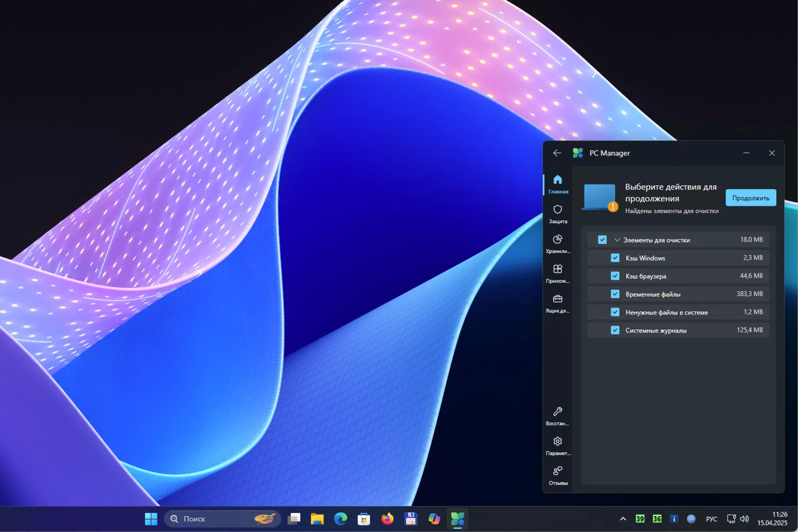
Task: Click the blue info tray icon
Action: tap(674, 519)
